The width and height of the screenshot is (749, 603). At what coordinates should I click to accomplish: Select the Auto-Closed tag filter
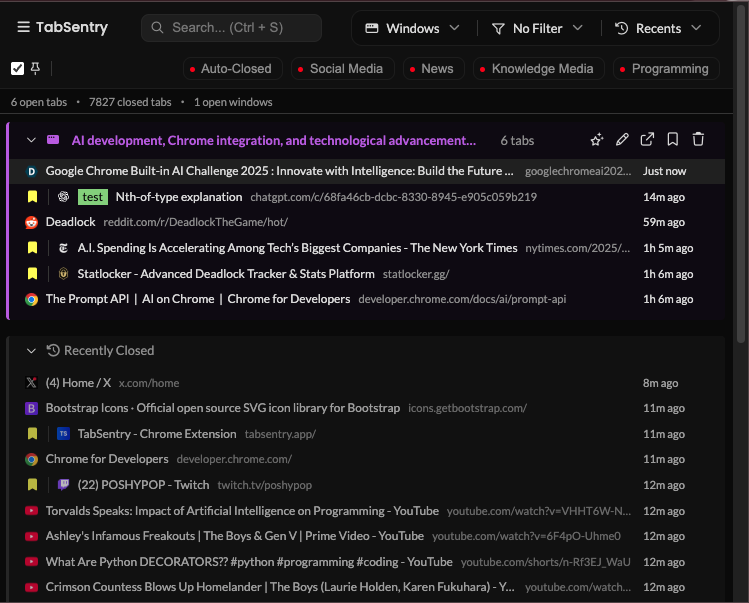click(233, 69)
